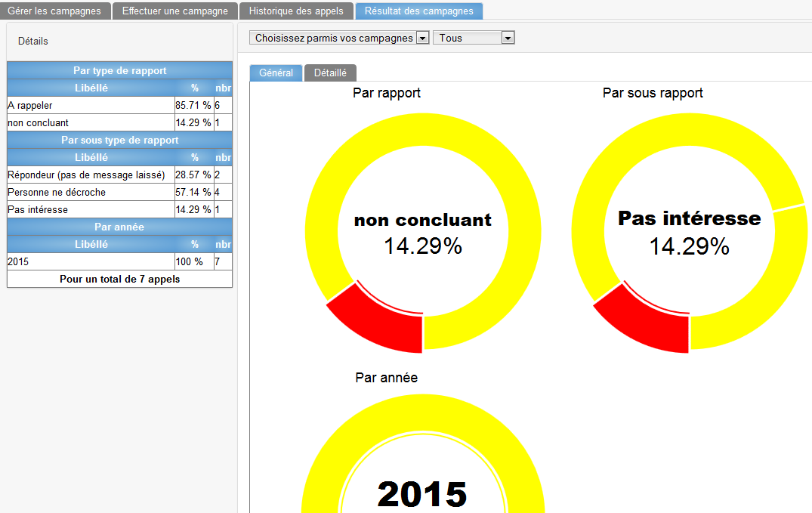The image size is (812, 513).
Task: Click the 85.71 % cell
Action: [193, 105]
